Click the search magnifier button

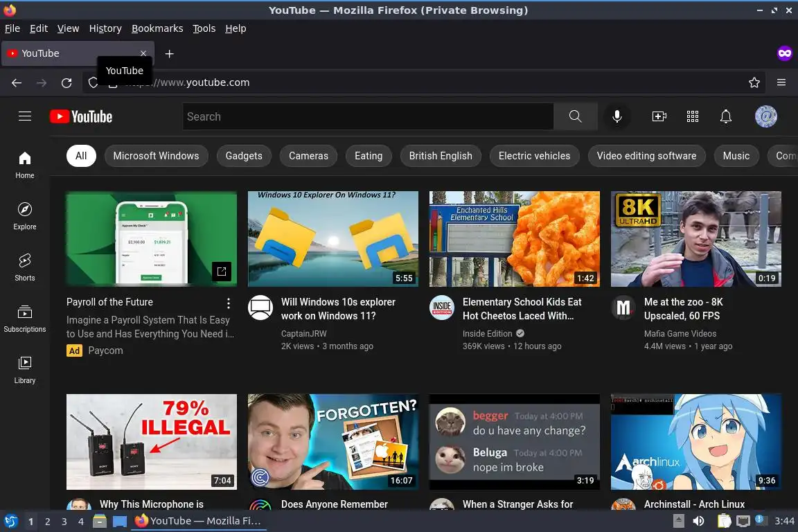tap(575, 116)
